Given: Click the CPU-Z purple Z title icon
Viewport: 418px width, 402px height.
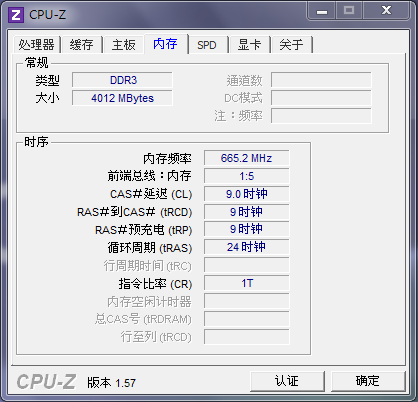Looking at the screenshot, I should (16, 15).
